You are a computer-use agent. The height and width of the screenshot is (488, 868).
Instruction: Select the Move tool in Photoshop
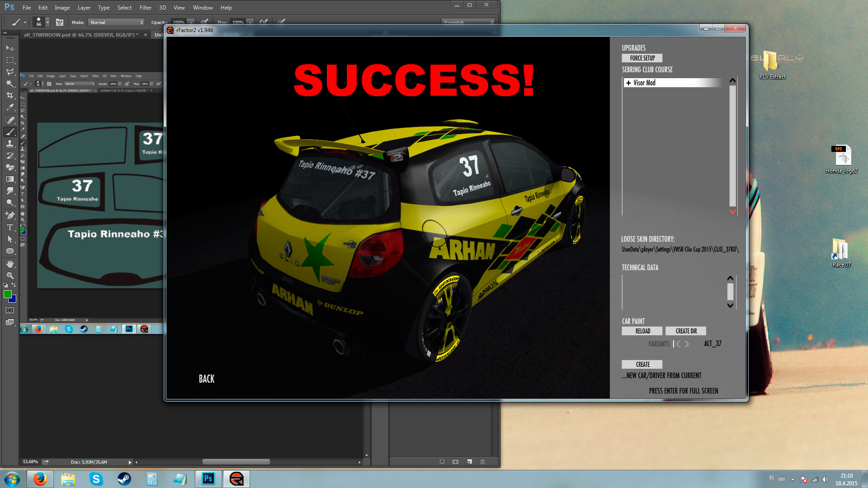pyautogui.click(x=9, y=48)
